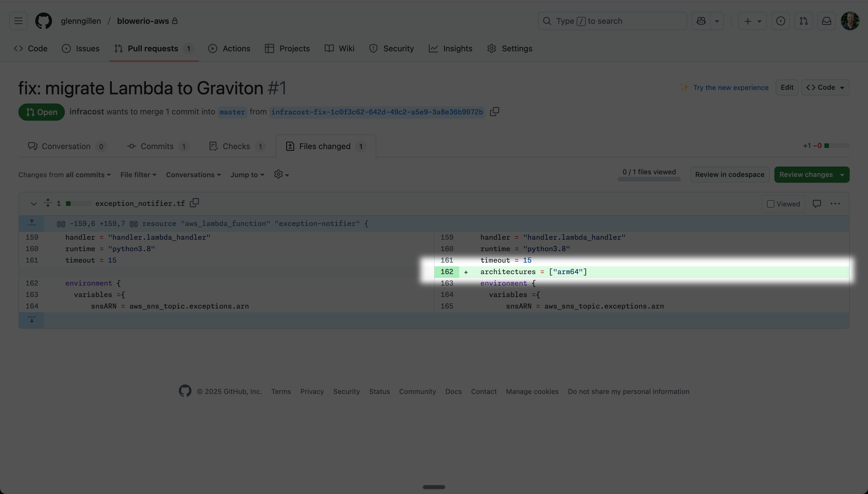Open the Actions repository tab
The width and height of the screenshot is (868, 494).
point(229,48)
